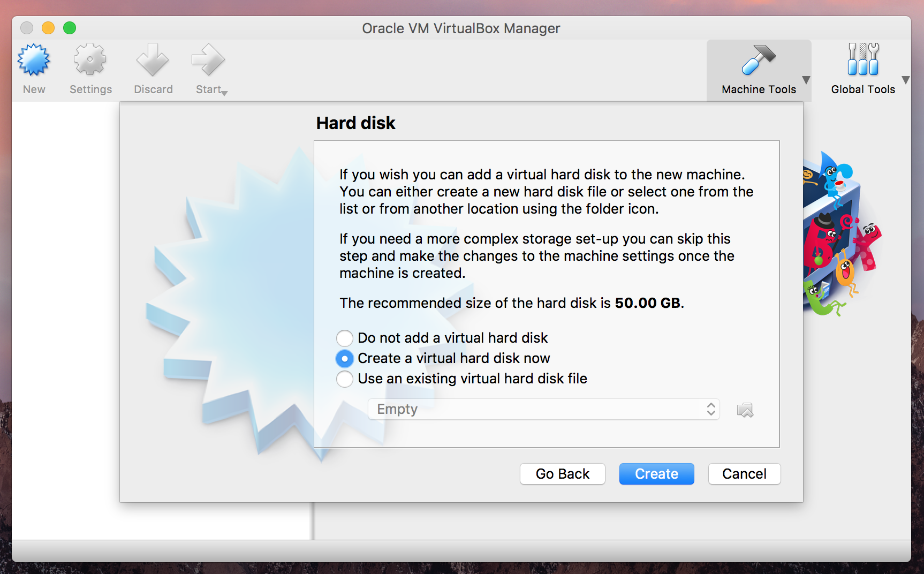Click the green full-screen window button

tap(70, 28)
